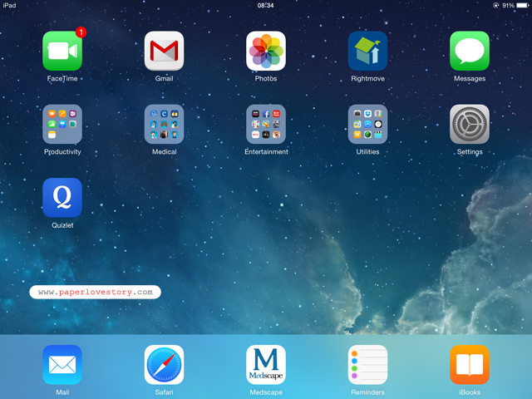
Task: Tap the battery indicator in status bar
Action: [x=523, y=6]
